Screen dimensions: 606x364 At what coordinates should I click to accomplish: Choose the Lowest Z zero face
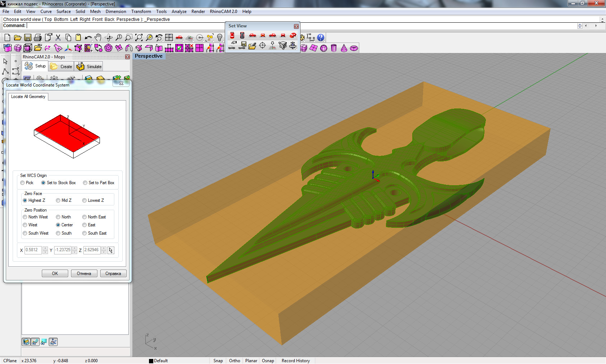click(x=84, y=200)
